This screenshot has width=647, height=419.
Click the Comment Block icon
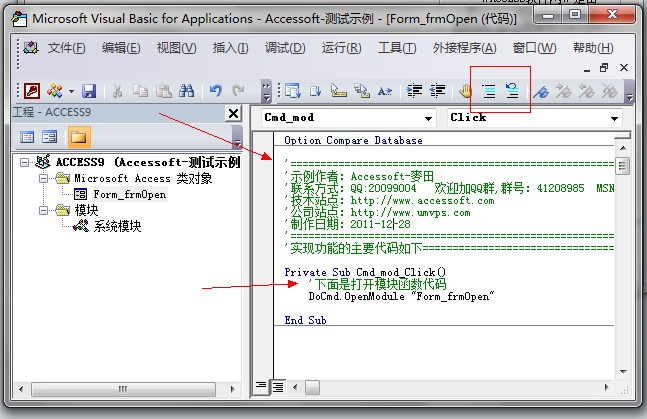489,91
